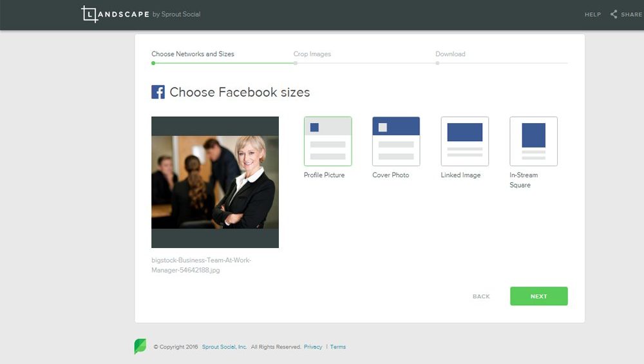The image size is (644, 364).
Task: Click the green NEXT button
Action: 539,296
